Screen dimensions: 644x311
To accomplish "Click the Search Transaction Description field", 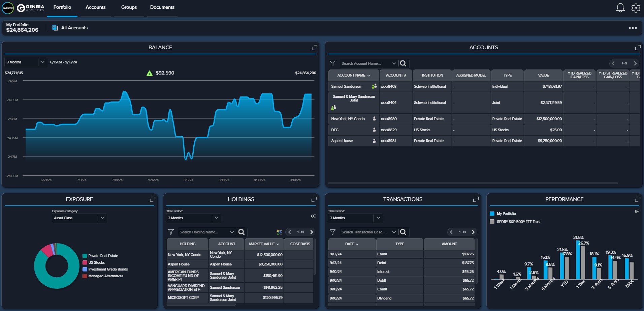I will [x=366, y=232].
